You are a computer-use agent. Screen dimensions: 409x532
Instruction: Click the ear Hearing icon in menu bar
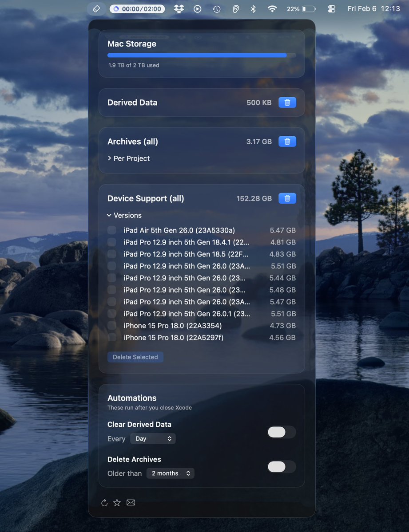tap(236, 9)
